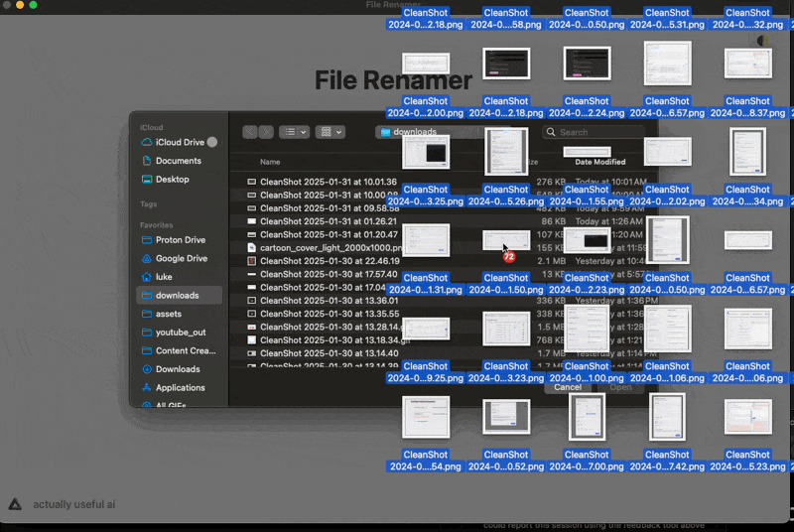Viewport: 794px width, 532px height.
Task: Click thumbnail above CleanShot 2024-0....54.png
Action: click(426, 417)
